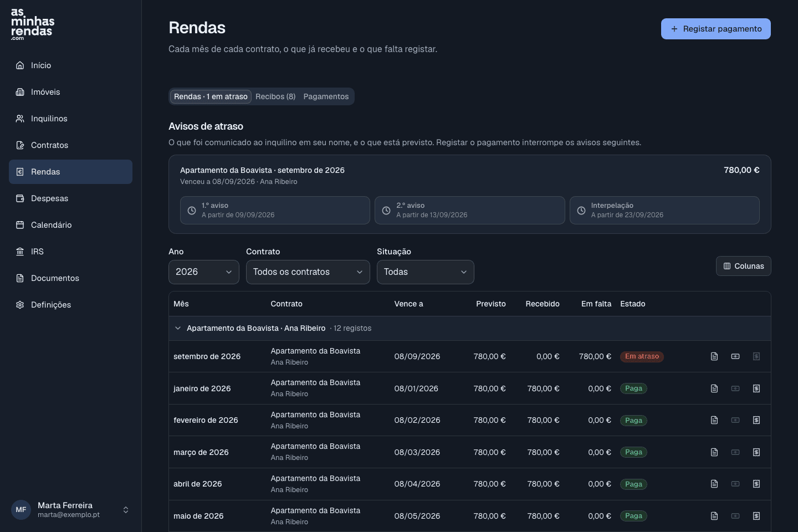Click the 1.º aviso notice card
Image resolution: width=798 pixels, height=532 pixels.
coord(275,210)
